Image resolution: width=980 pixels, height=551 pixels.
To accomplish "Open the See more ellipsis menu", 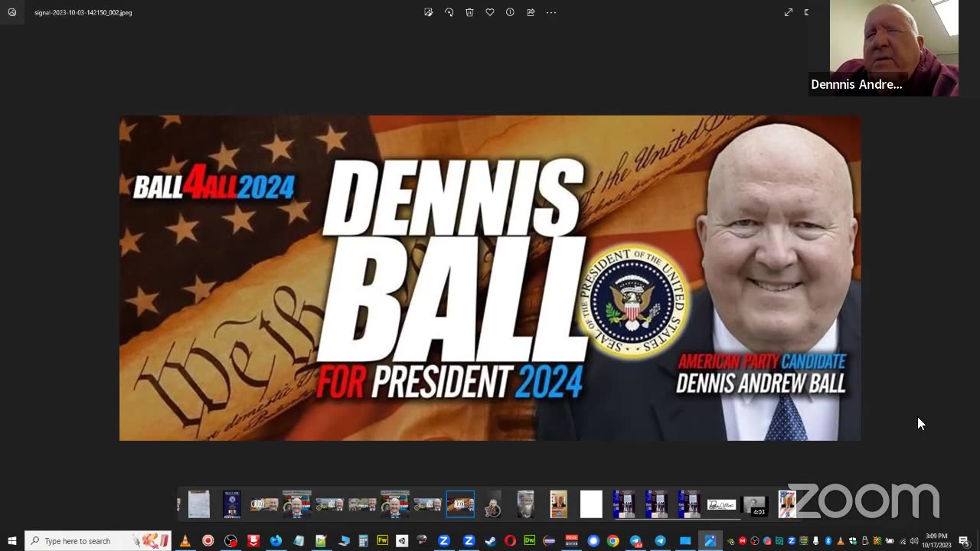I will [551, 12].
